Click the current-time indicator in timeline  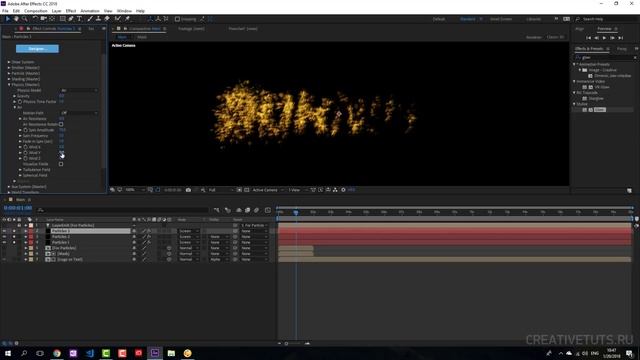pos(296,212)
